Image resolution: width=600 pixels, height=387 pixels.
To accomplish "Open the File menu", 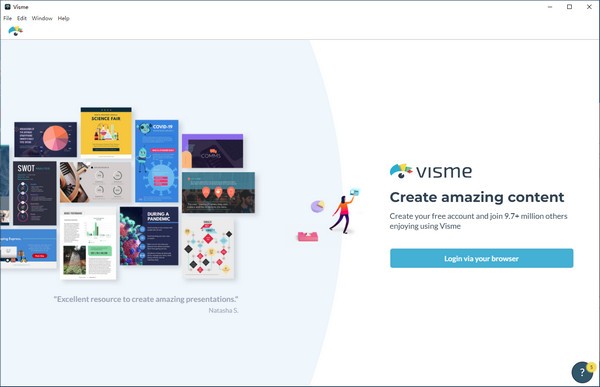I will pyautogui.click(x=8, y=18).
